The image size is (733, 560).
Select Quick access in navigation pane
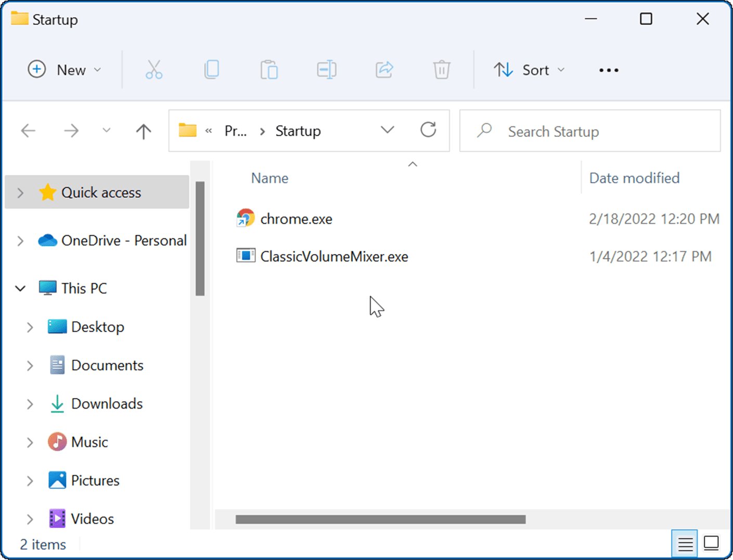click(97, 193)
